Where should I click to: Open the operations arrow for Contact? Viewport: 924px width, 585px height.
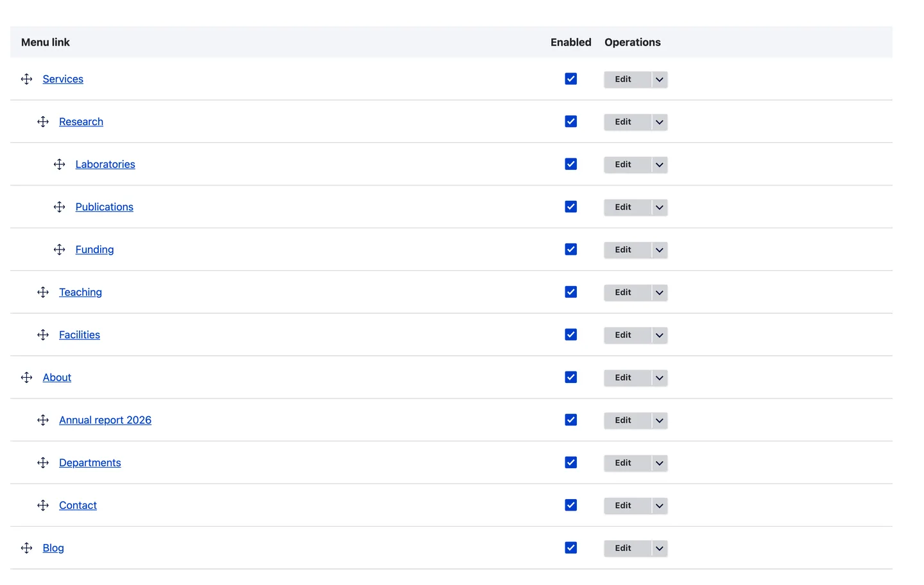[660, 505]
